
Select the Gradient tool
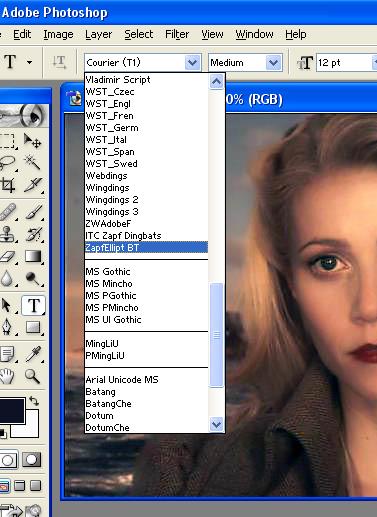pyautogui.click(x=33, y=257)
